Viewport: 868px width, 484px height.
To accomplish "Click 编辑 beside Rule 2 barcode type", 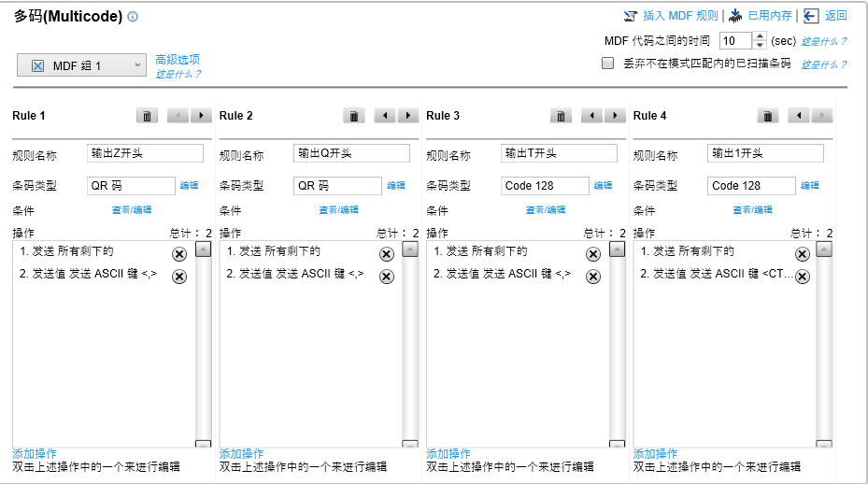I will point(396,186).
